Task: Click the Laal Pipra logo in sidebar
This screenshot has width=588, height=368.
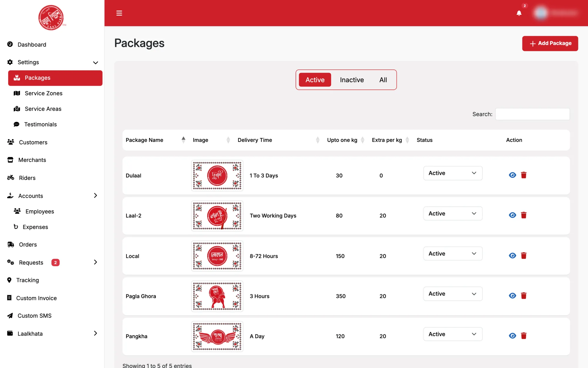Action: tap(52, 18)
